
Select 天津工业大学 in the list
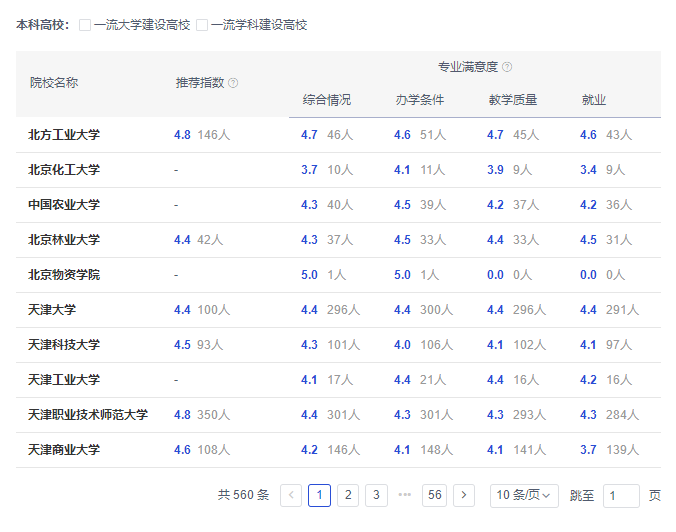tap(64, 380)
